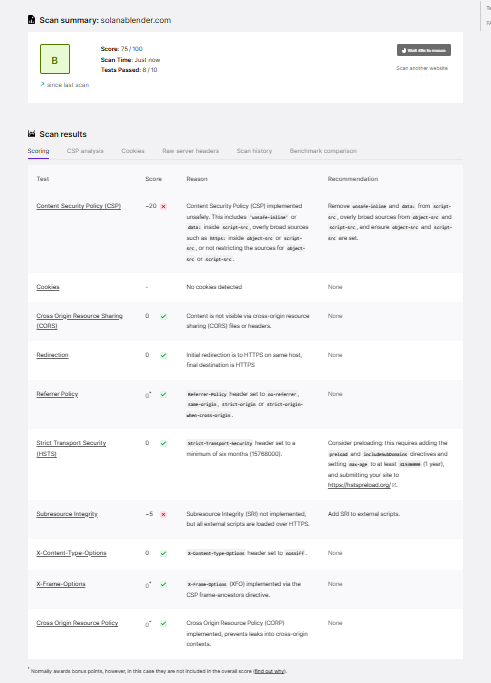
Task: Open the Benchmark comparison tab
Action: tap(323, 151)
